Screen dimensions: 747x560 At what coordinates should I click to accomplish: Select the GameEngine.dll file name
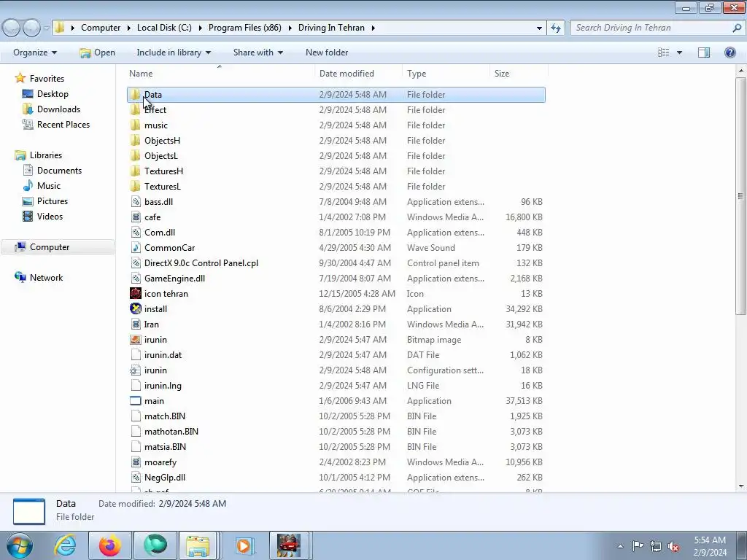pos(174,278)
